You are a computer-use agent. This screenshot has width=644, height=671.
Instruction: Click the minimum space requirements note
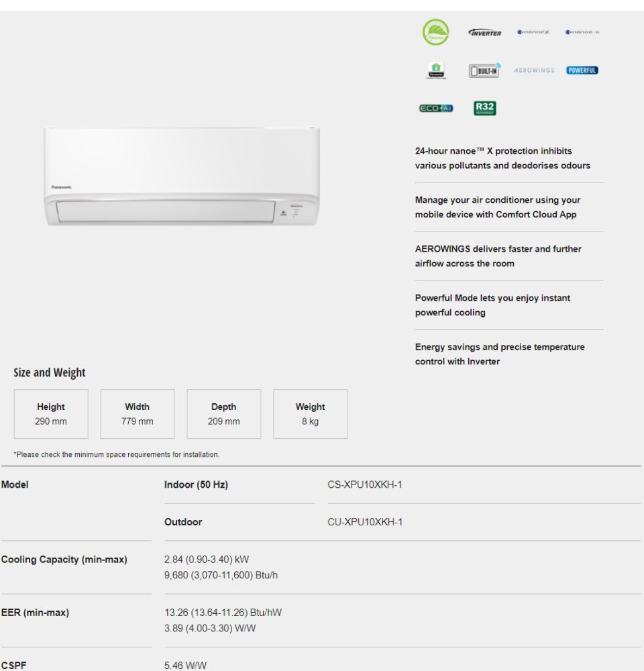[117, 454]
